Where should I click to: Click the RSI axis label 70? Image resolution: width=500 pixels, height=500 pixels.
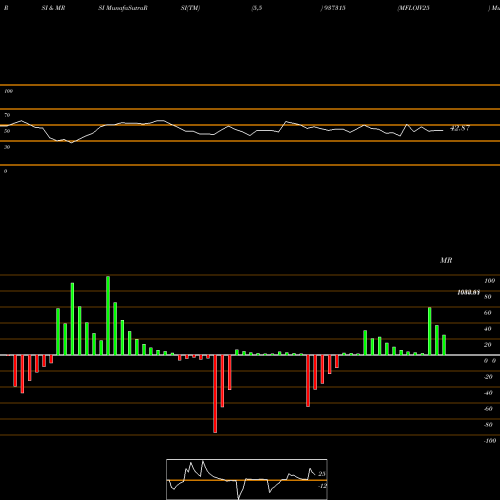7,115
